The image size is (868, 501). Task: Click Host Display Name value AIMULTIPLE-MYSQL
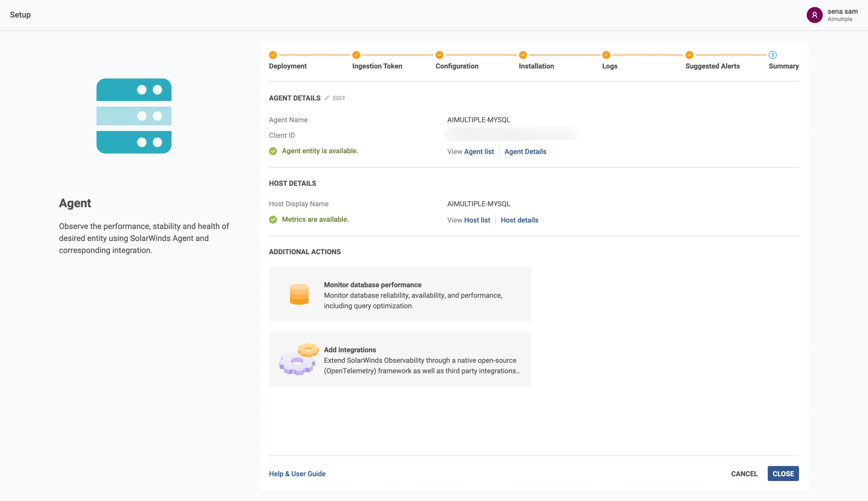(478, 204)
